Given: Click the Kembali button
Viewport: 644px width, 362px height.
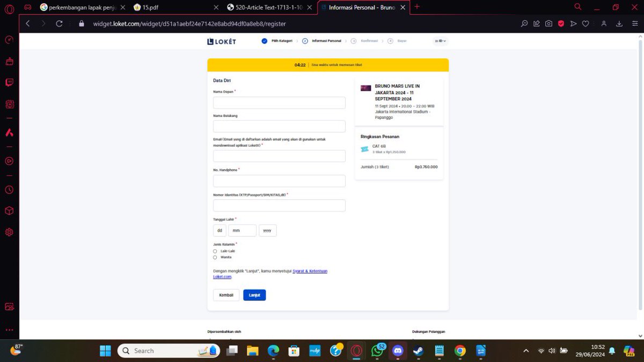Looking at the screenshot, I should click(x=226, y=295).
